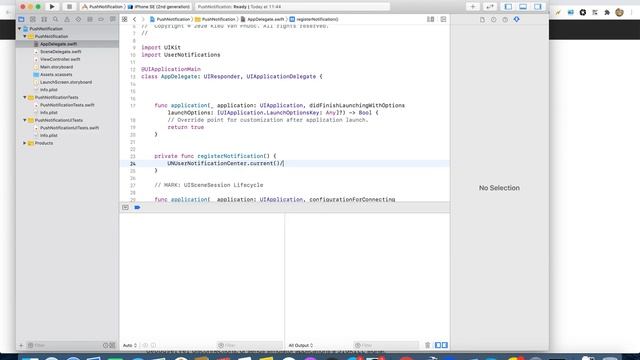Expand the Products group
Viewport: 640px width, 360px height.
[24, 143]
